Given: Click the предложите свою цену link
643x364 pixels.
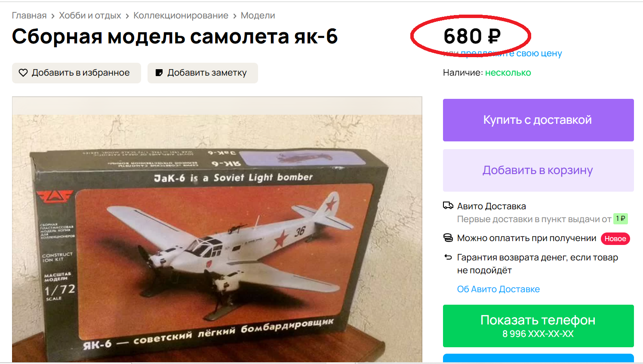Looking at the screenshot, I should (511, 54).
